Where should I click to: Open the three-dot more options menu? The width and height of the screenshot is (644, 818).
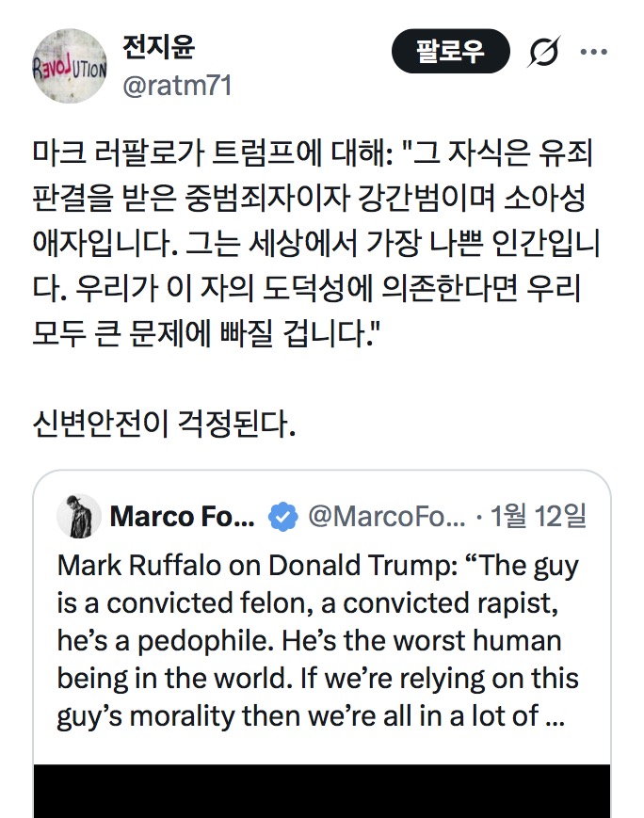pos(593,52)
